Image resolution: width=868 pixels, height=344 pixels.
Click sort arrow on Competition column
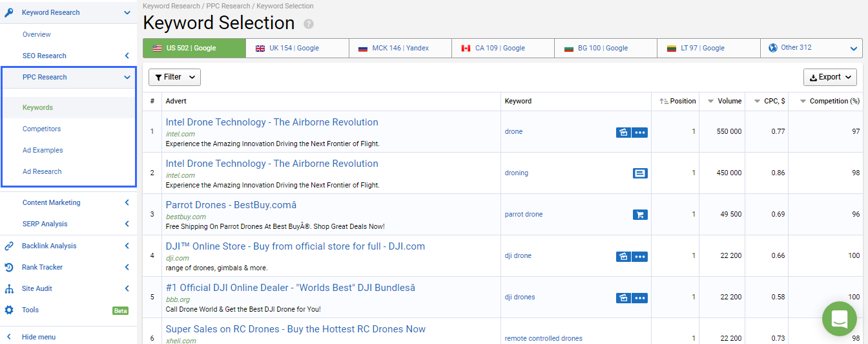click(x=803, y=102)
